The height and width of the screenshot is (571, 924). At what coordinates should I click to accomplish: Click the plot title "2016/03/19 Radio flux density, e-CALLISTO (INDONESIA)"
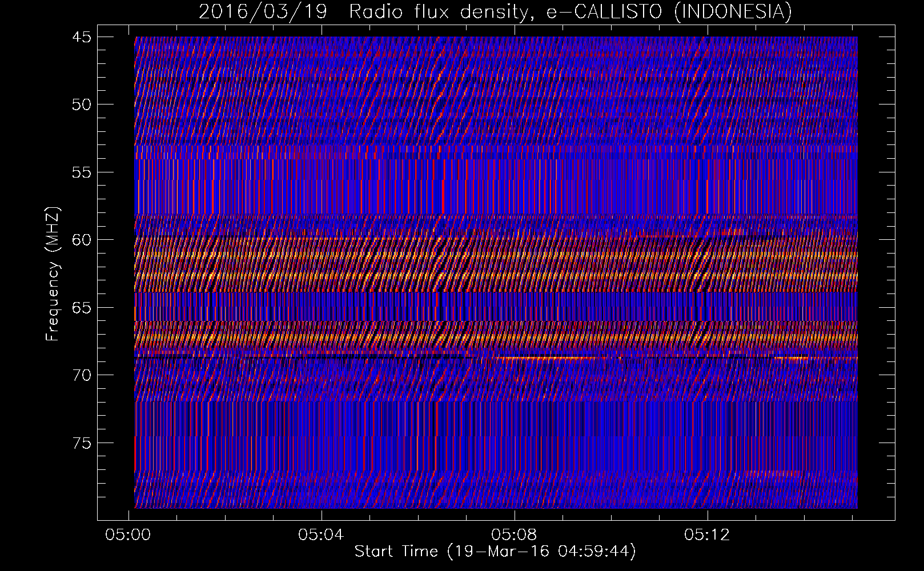(495, 11)
